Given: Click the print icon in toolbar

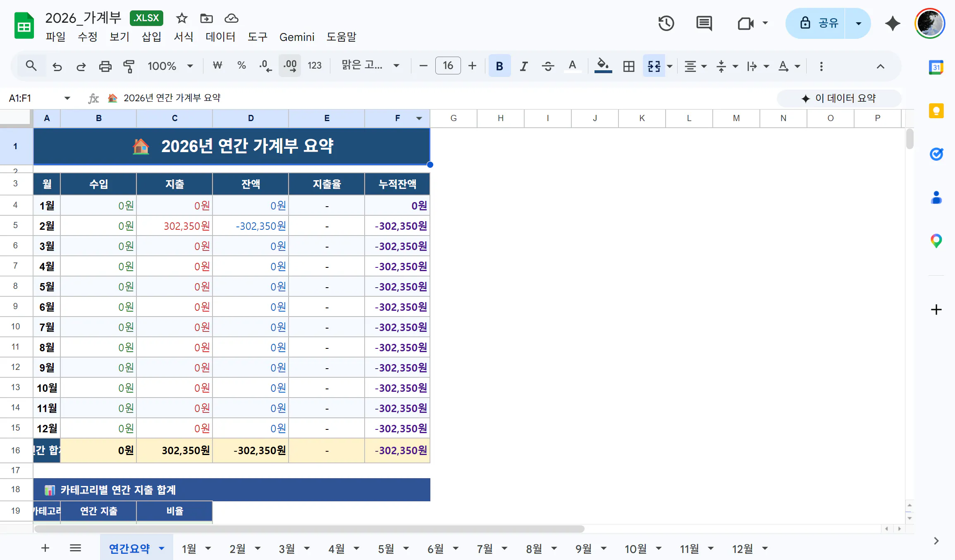Looking at the screenshot, I should (x=105, y=66).
